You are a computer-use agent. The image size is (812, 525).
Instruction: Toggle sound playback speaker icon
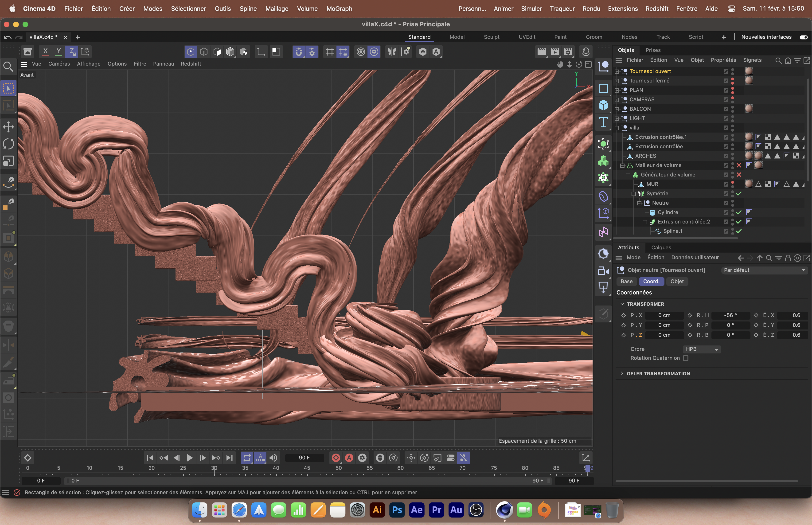coord(273,458)
